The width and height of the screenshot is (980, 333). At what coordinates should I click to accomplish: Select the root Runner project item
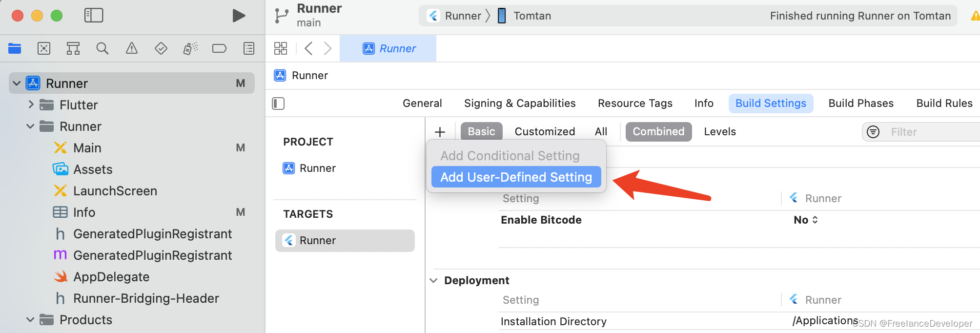[x=132, y=83]
